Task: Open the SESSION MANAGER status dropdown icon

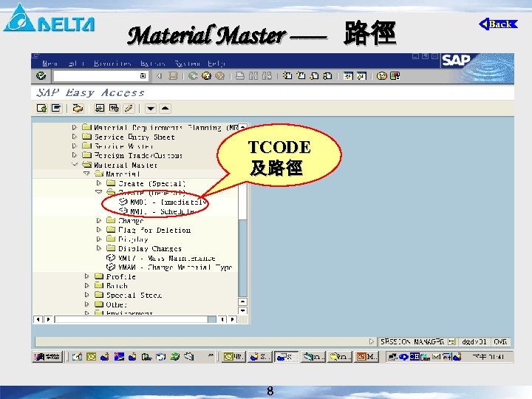Action: point(451,341)
